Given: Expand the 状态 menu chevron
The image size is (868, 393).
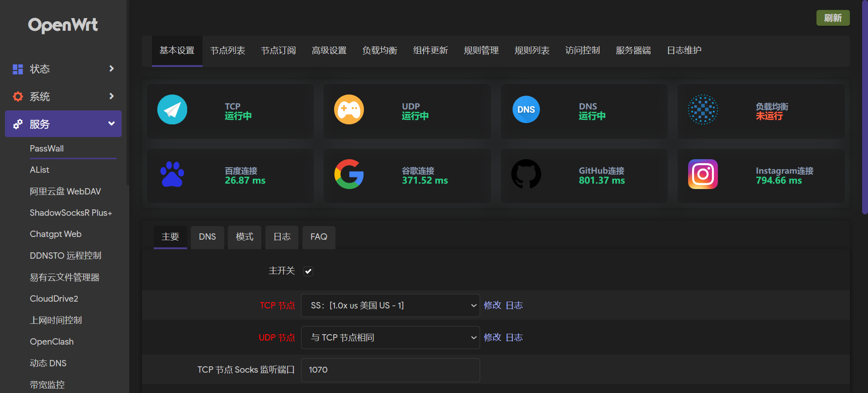Looking at the screenshot, I should 111,69.
